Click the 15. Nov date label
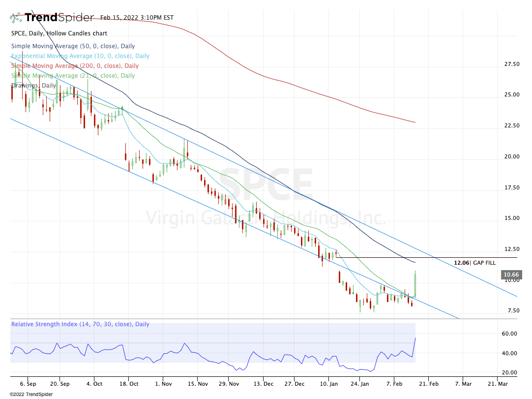 pyautogui.click(x=198, y=384)
